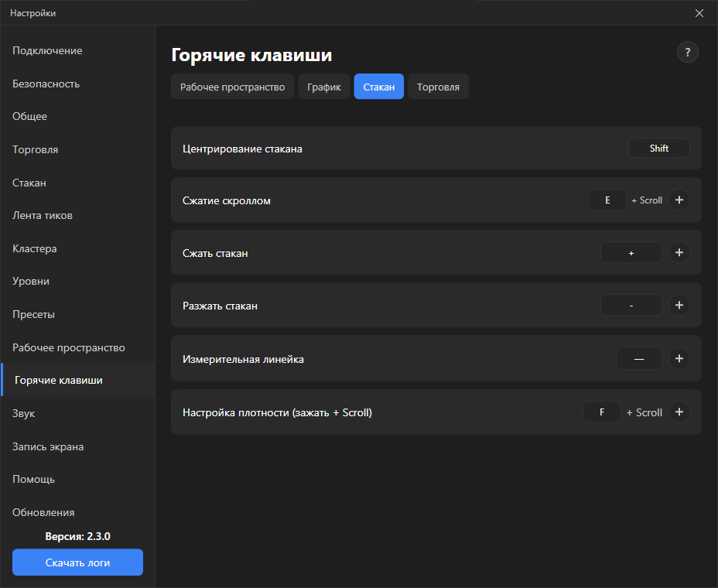Go to Звук settings section
Image resolution: width=718 pixels, height=588 pixels.
coord(24,413)
